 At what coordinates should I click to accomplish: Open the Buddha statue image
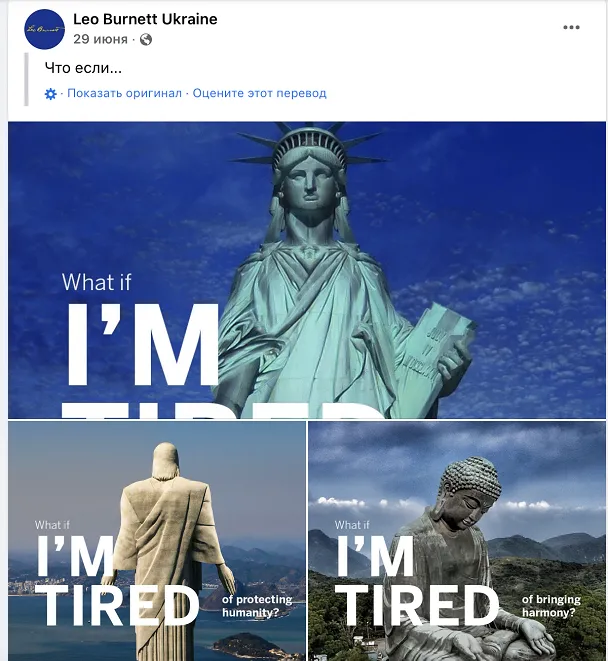point(457,541)
